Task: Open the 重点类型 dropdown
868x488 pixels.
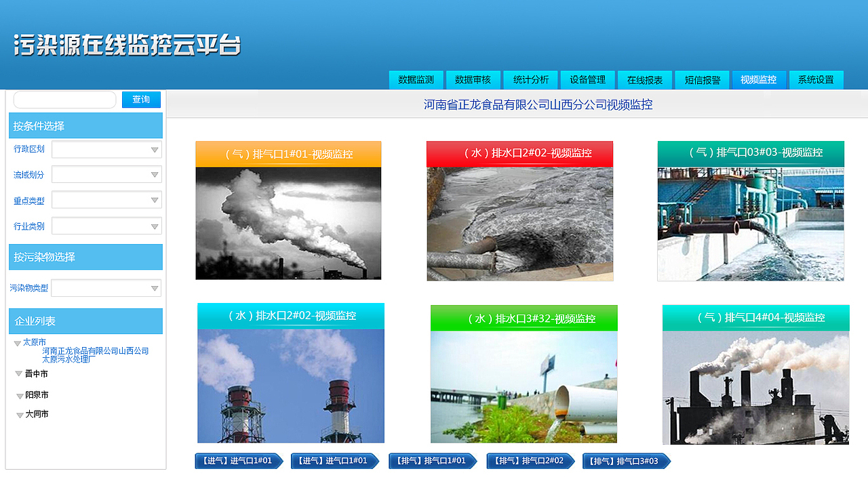Action: [x=106, y=200]
